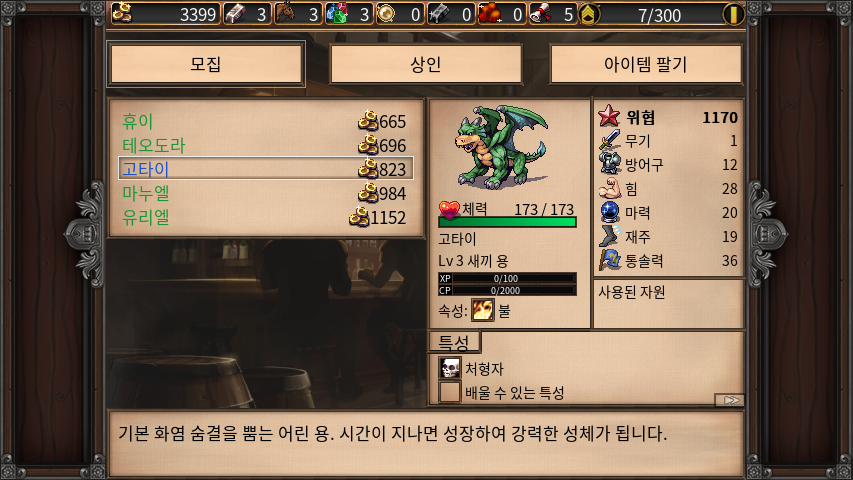The height and width of the screenshot is (480, 853).
Task: Click the gold coins icon in resource bar
Action: pyautogui.click(x=122, y=13)
